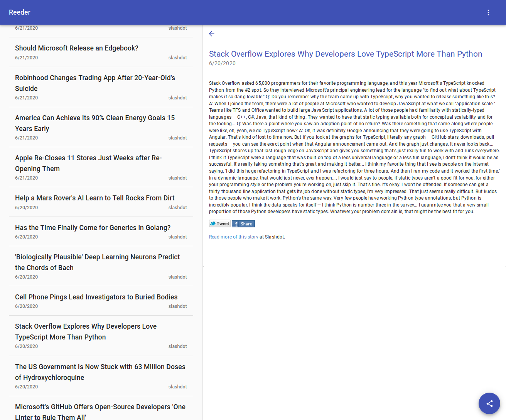Click the article date 6/20/2020 under the title
The image size is (506, 420).
point(222,63)
